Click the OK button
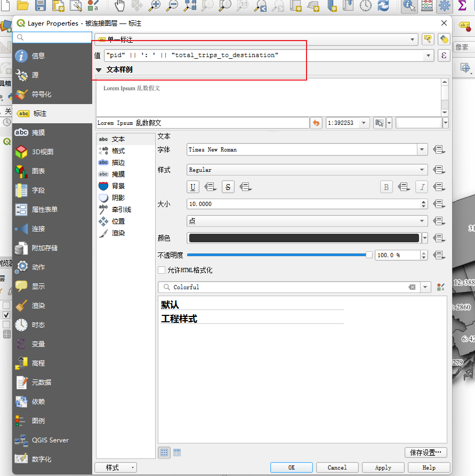This screenshot has width=475, height=476. (x=291, y=467)
